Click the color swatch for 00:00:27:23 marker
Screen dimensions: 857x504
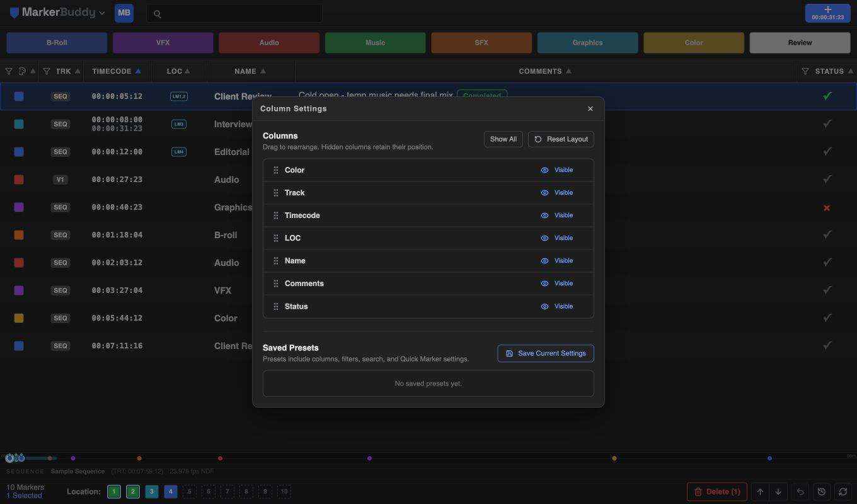point(19,180)
